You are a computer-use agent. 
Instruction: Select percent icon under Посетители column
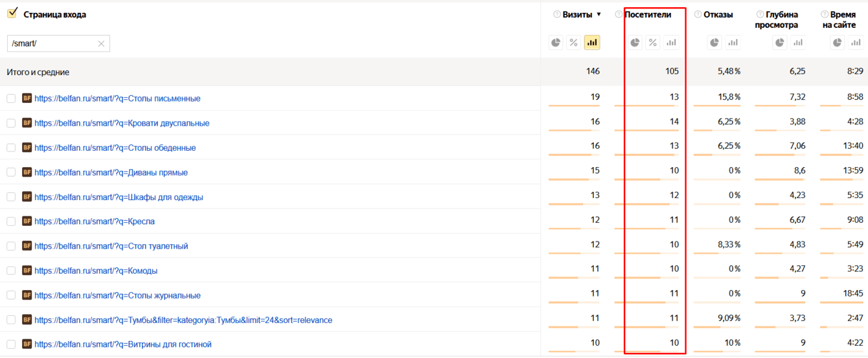coord(653,43)
